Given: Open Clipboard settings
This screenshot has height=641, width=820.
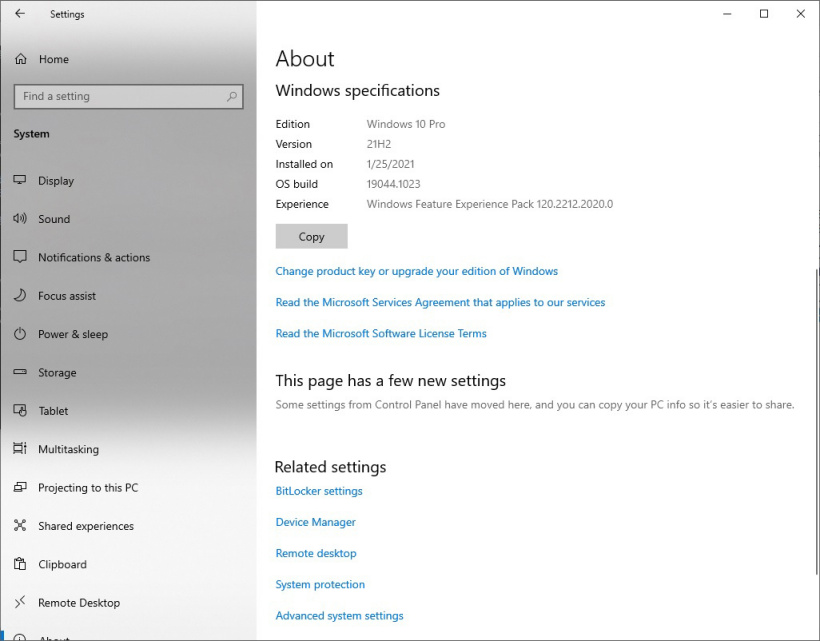Looking at the screenshot, I should (63, 564).
